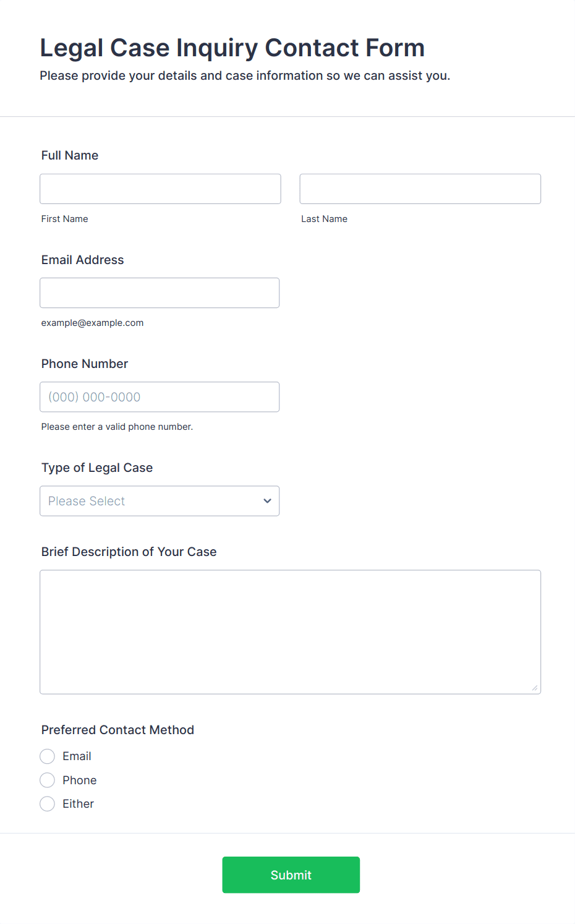
Task: Click the textarea resize grip corner
Action: pyautogui.click(x=535, y=688)
